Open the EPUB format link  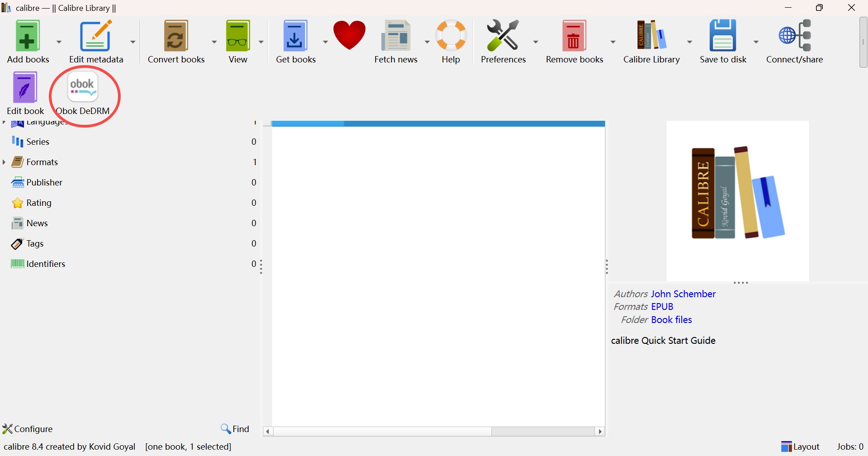click(x=662, y=306)
